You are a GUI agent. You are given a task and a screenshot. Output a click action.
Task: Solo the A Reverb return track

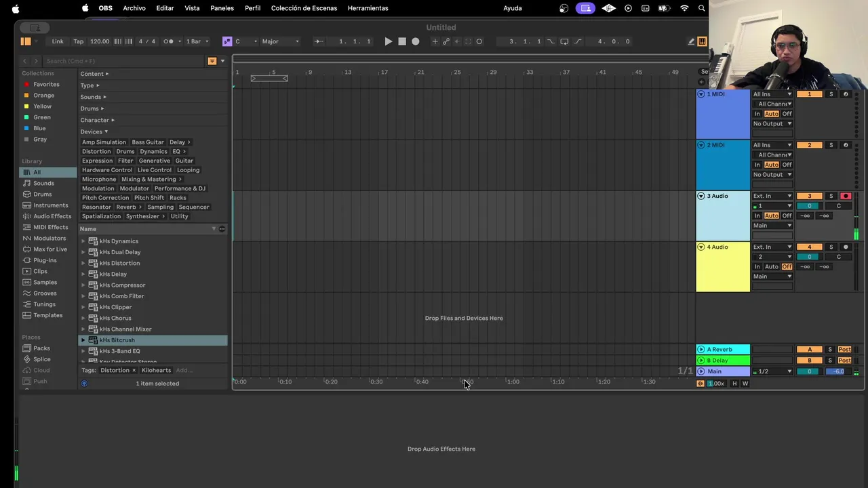click(x=829, y=350)
